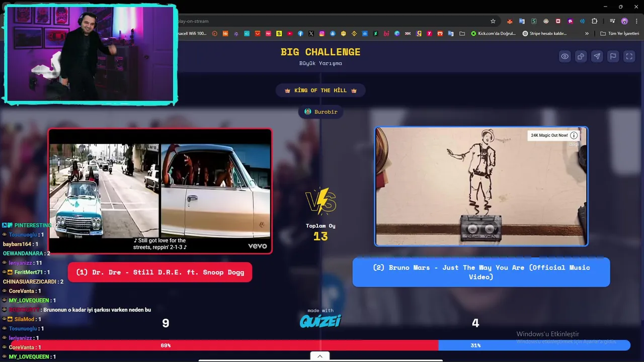Open the browser profile avatar
The image size is (644, 362).
coord(624,21)
